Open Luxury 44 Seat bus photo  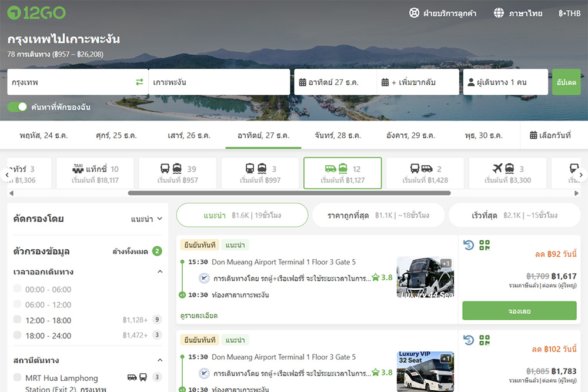click(x=425, y=277)
